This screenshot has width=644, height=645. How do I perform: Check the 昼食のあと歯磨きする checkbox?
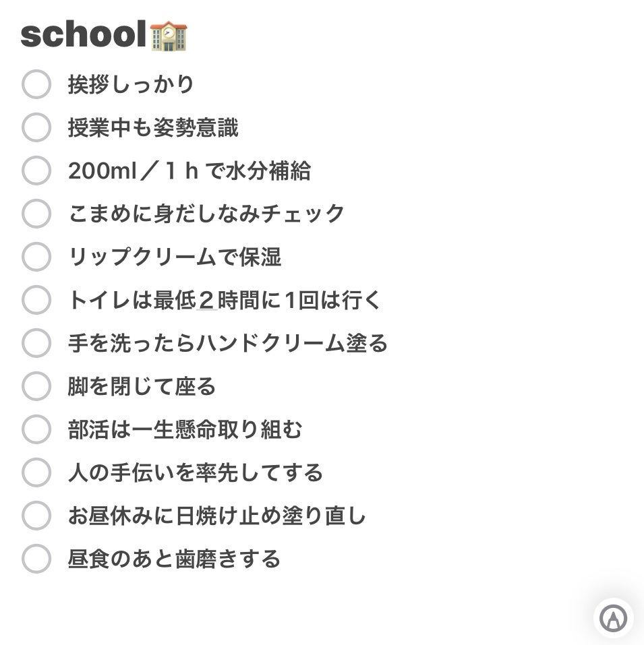36,559
